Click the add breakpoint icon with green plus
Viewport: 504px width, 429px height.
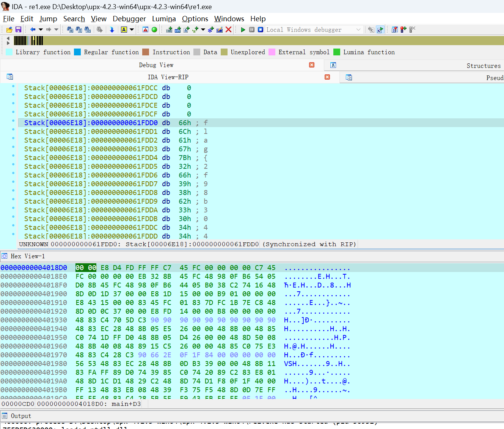click(404, 30)
